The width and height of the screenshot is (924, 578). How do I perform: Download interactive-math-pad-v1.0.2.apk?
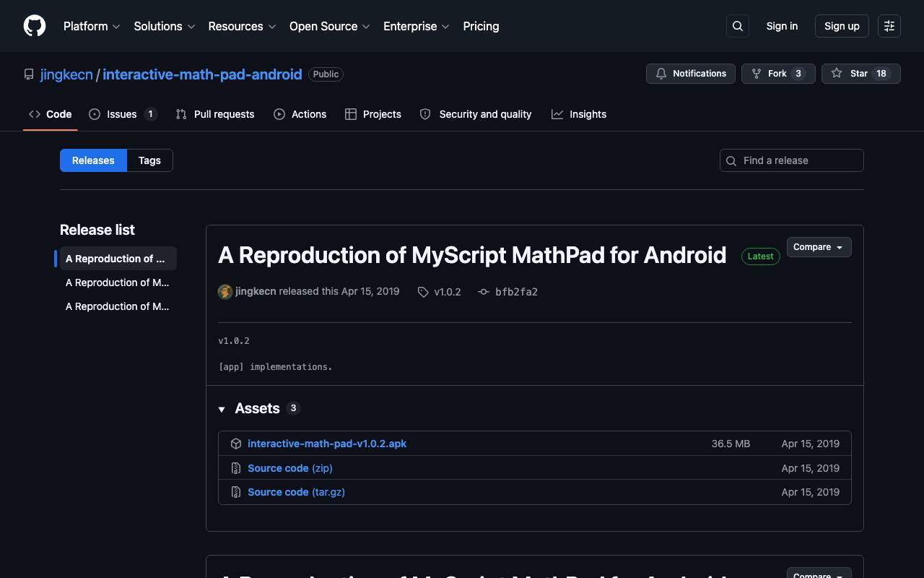click(x=327, y=444)
